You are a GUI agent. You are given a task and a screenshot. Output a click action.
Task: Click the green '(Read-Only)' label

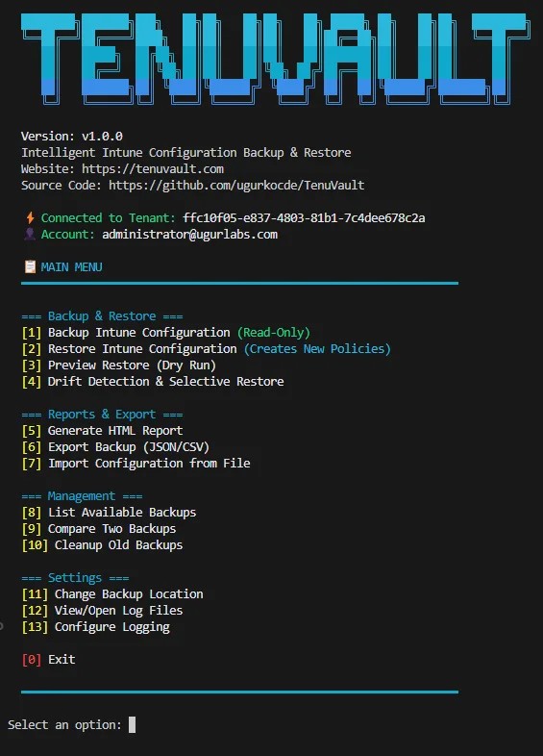click(x=274, y=332)
